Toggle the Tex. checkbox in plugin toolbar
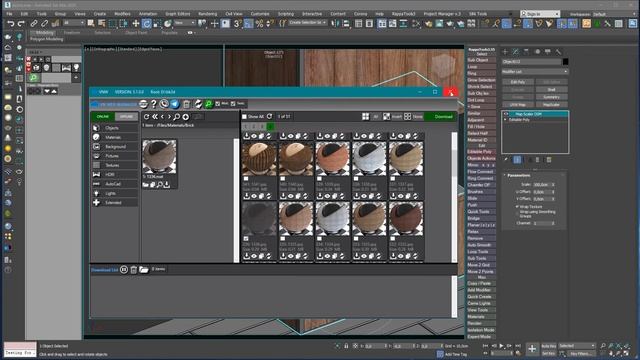This screenshot has height=360, width=640. coord(233,104)
